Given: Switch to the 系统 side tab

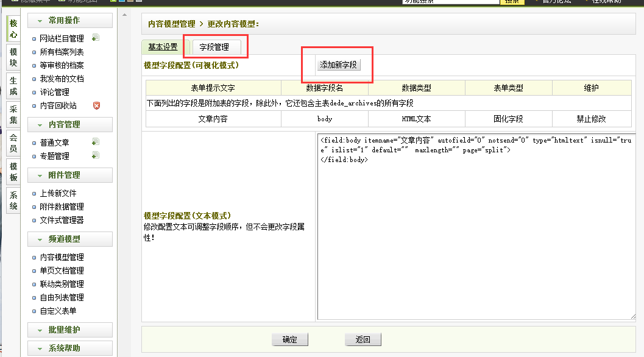Looking at the screenshot, I should 13,200.
